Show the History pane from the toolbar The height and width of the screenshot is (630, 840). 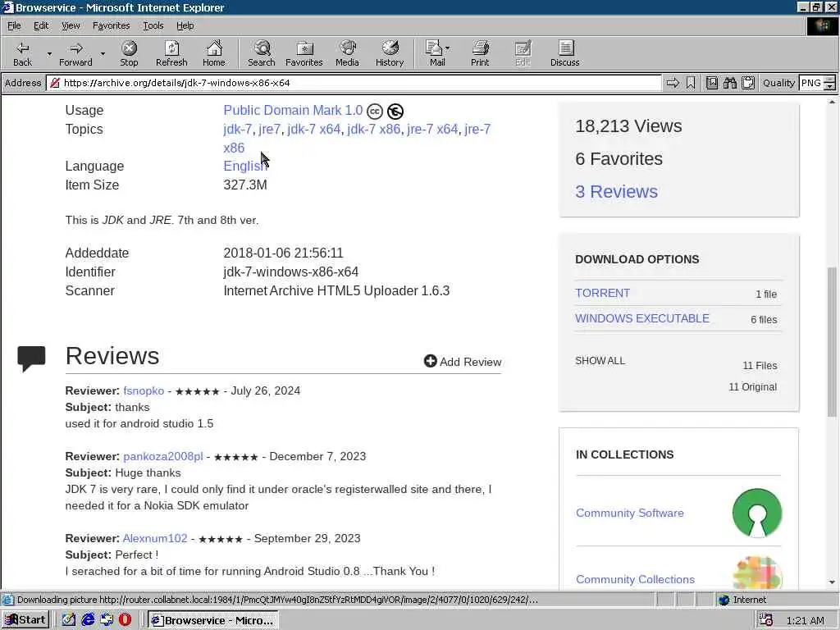[390, 53]
